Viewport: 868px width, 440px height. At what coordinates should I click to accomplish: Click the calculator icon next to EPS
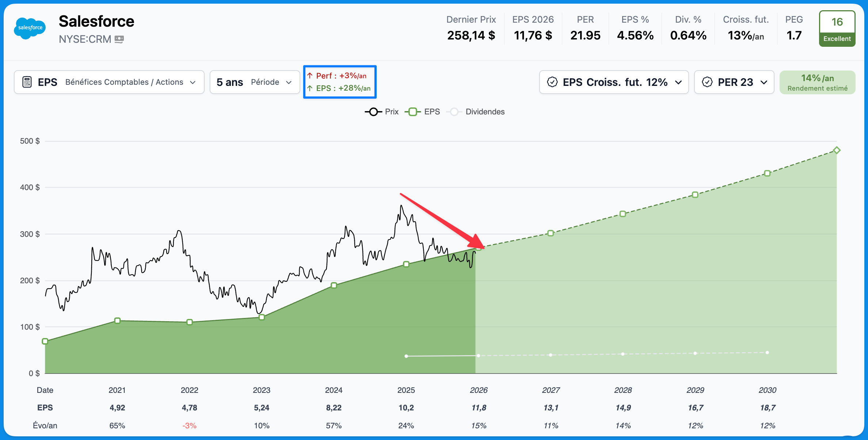[27, 82]
